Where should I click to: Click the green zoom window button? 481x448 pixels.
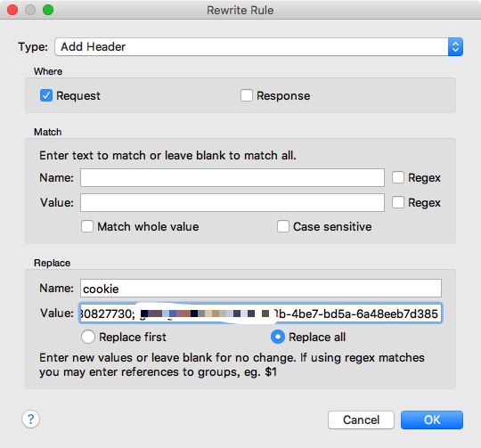48,10
